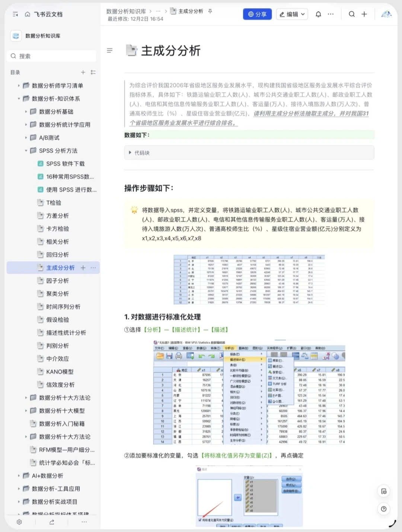Click the plus icon to create a new document
Image resolution: width=402 pixels, height=532 pixels.
(x=364, y=14)
